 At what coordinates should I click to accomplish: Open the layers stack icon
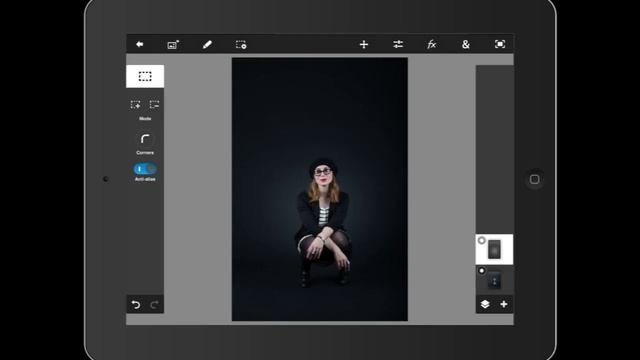(485, 304)
